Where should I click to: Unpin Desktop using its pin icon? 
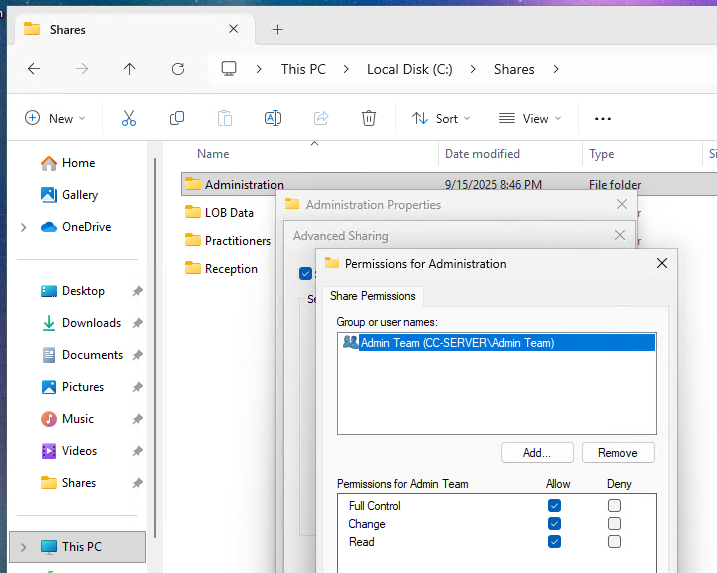(138, 291)
